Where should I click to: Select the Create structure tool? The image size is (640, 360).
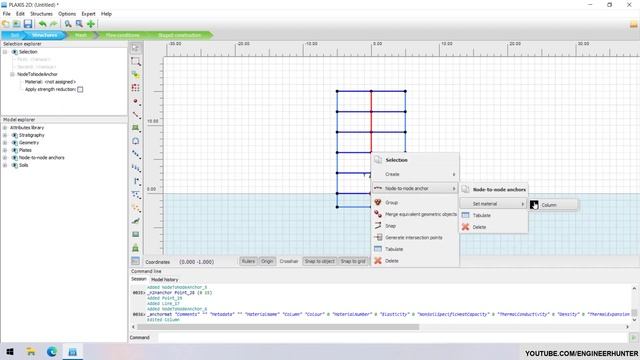136,181
